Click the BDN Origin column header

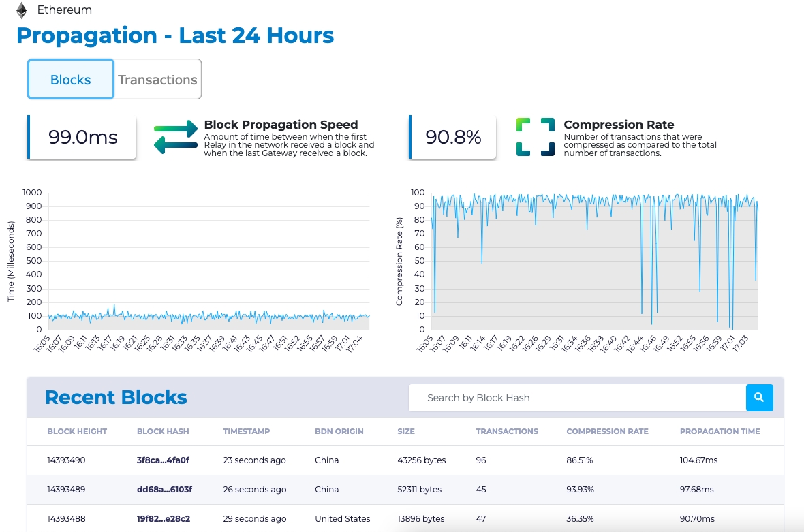339,431
